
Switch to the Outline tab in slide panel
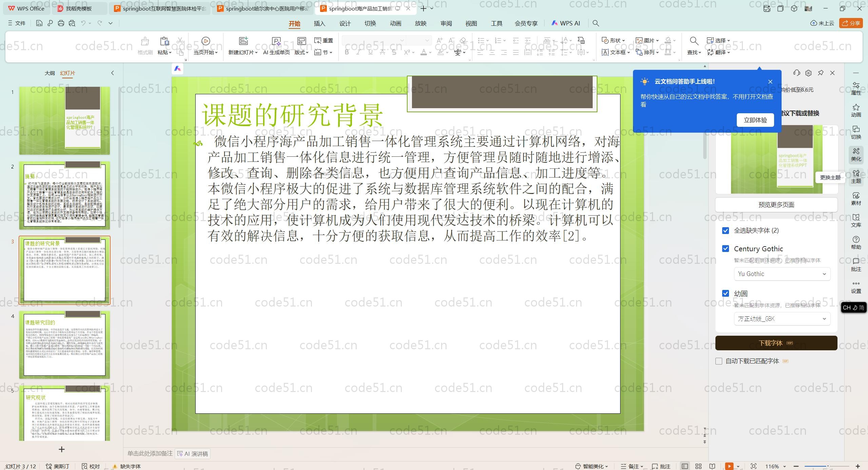pos(50,73)
